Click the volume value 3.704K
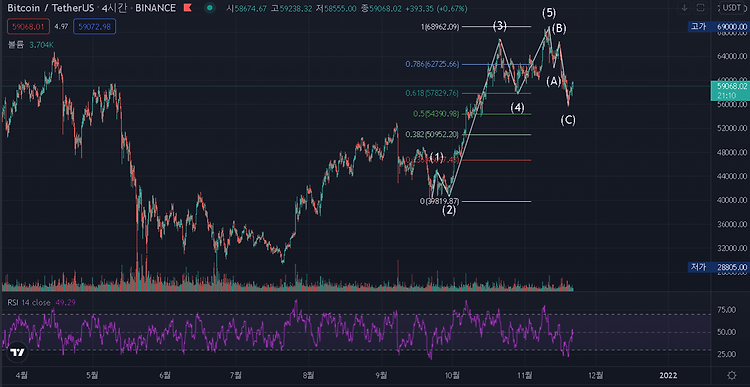Screen dimensions: 750x387 coord(41,45)
